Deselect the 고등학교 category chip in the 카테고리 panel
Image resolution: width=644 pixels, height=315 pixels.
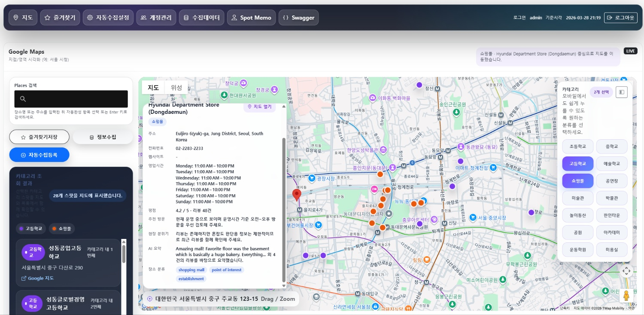578,163
